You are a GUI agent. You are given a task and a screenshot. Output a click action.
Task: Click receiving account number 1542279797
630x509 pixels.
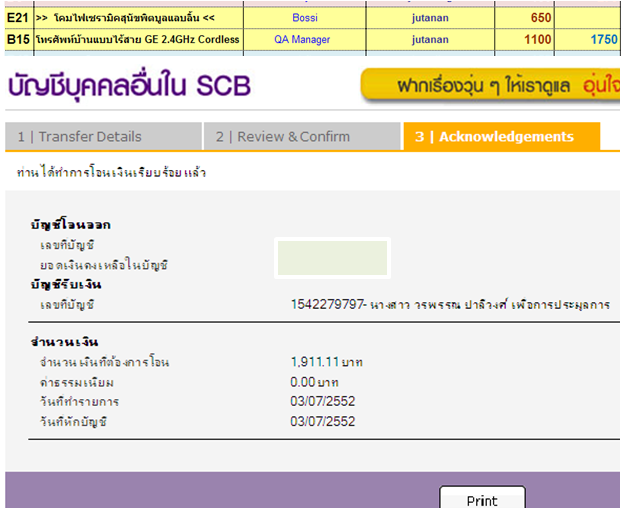[x=327, y=304]
